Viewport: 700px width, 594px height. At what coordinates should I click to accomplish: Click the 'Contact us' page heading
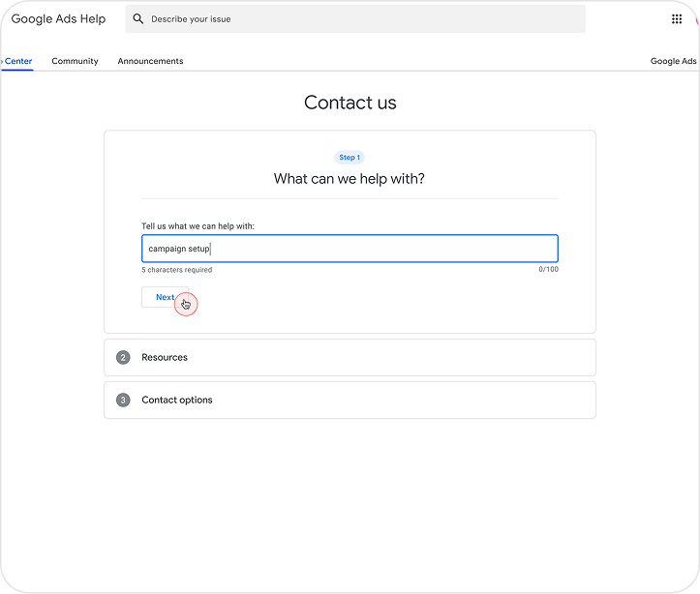click(350, 103)
